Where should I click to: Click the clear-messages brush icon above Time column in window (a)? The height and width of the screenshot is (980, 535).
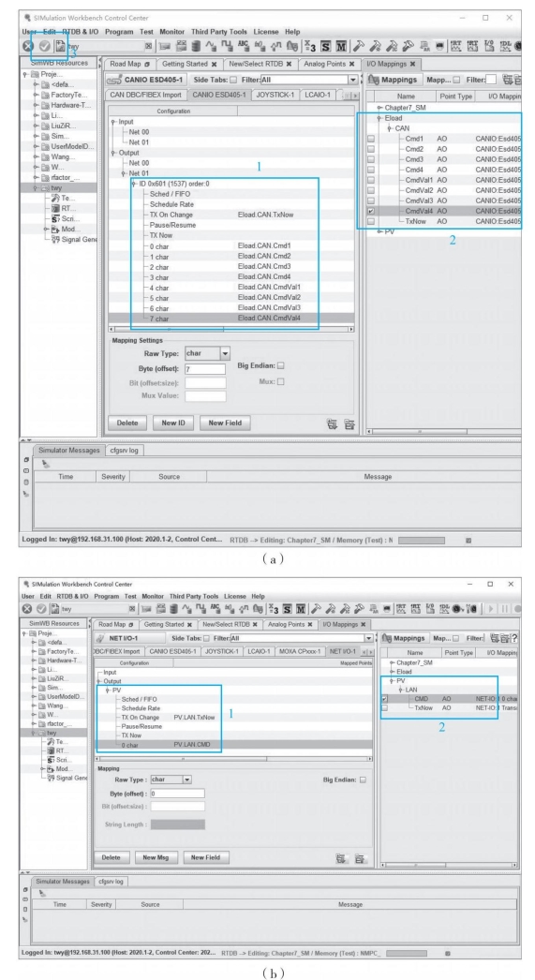[46, 465]
